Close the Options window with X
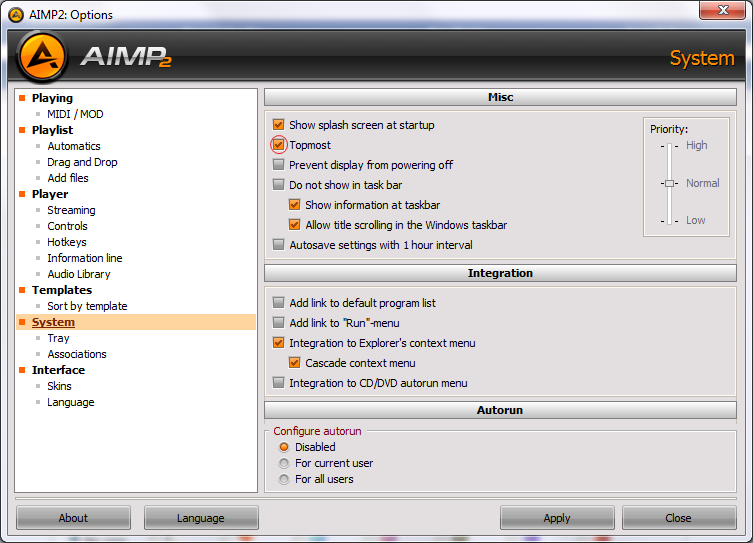This screenshot has width=753, height=543. point(722,10)
